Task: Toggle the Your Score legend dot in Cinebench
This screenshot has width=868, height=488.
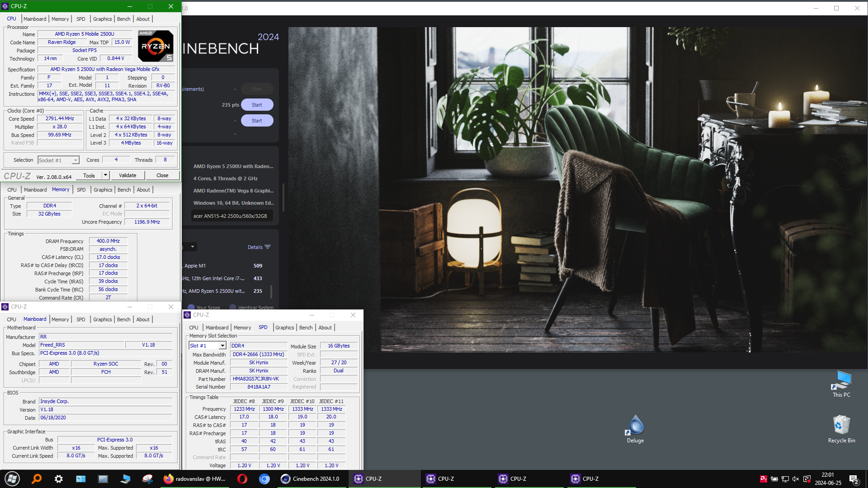Action: [191, 307]
